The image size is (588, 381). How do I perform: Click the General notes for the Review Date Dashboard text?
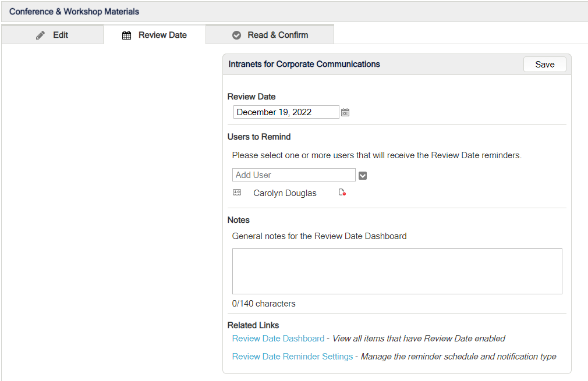319,236
